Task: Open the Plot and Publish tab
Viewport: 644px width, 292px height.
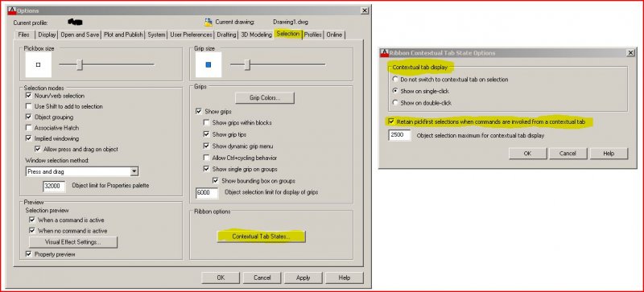Action: pos(124,35)
